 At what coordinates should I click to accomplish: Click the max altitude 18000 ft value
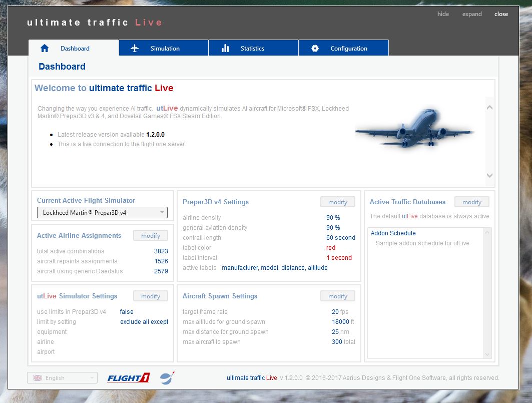click(x=343, y=322)
